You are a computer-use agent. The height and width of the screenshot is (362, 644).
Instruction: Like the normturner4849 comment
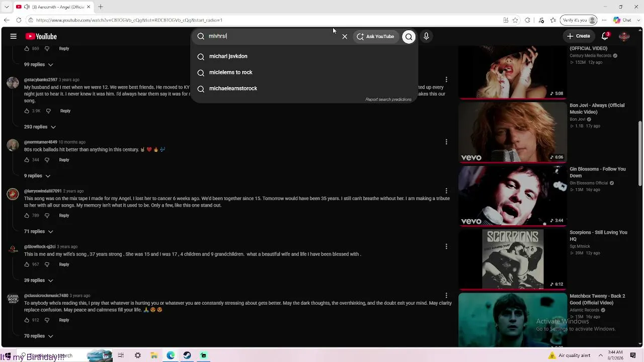27,160
